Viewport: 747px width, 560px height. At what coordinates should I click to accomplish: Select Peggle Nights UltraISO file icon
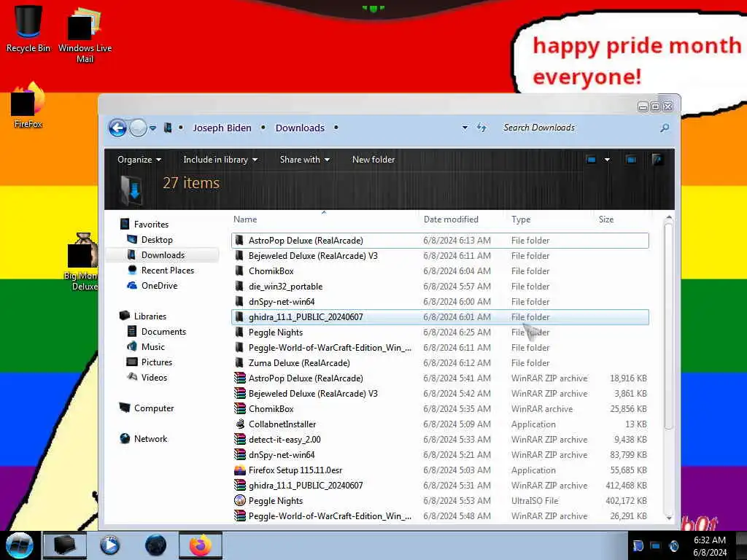click(x=240, y=500)
